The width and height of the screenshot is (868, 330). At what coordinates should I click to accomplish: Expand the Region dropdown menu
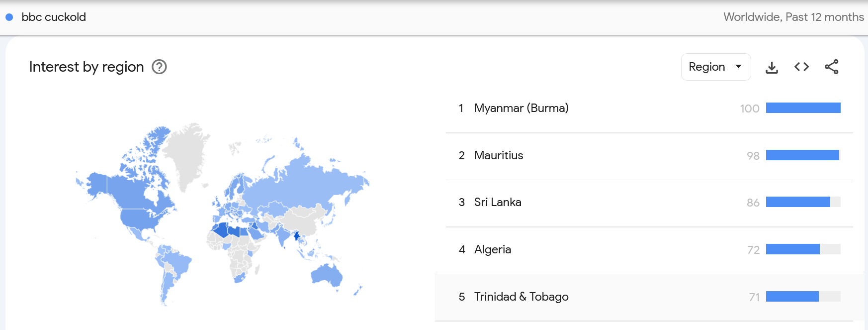715,67
